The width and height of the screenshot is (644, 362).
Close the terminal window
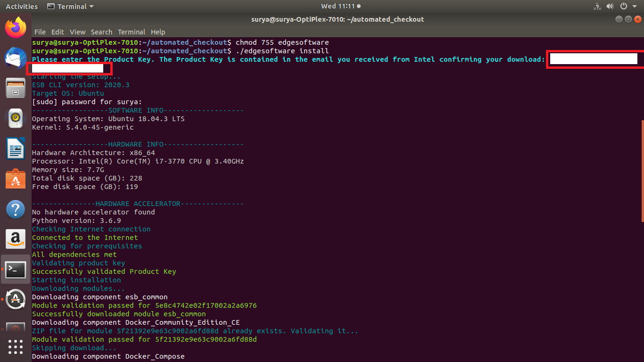click(638, 19)
